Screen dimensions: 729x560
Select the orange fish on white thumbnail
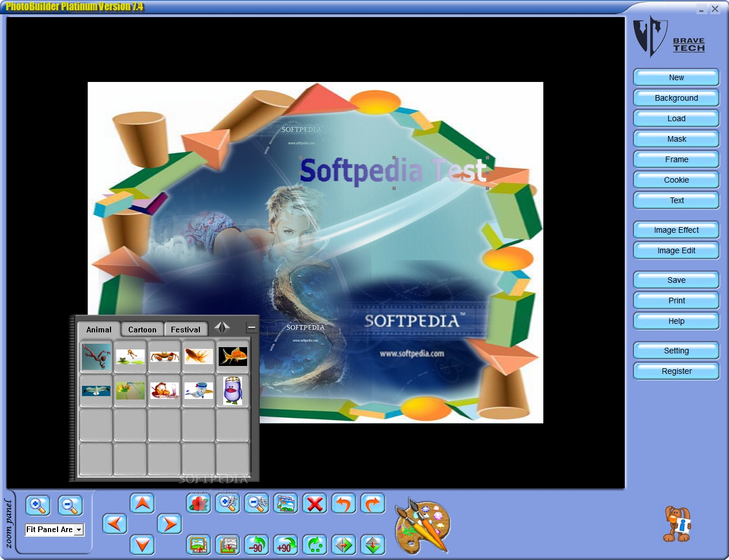[x=199, y=357]
